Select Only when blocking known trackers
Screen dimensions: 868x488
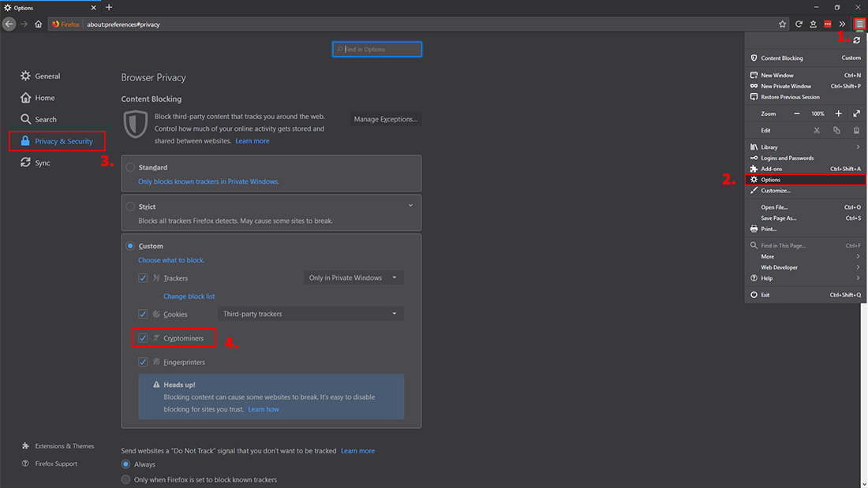coord(125,479)
